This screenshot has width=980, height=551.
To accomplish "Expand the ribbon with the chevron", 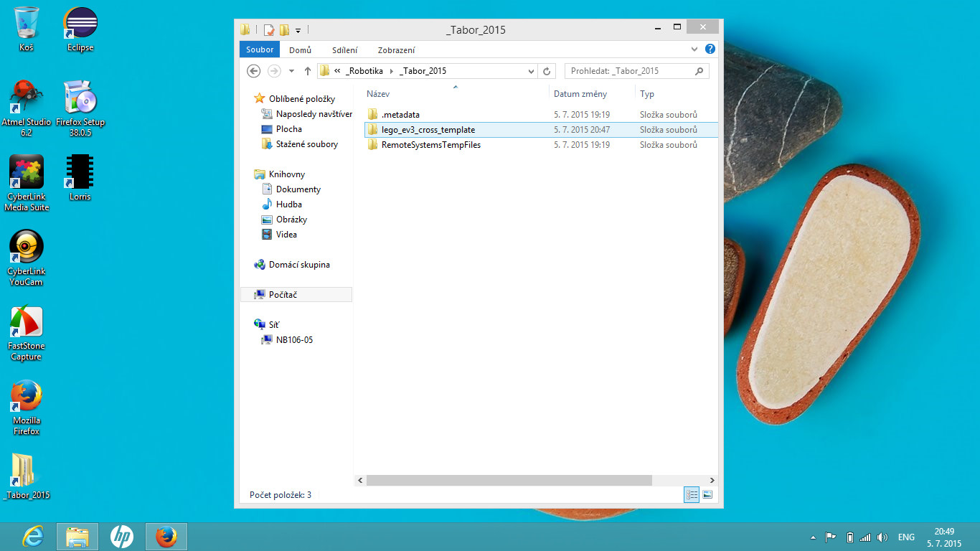I will click(694, 50).
